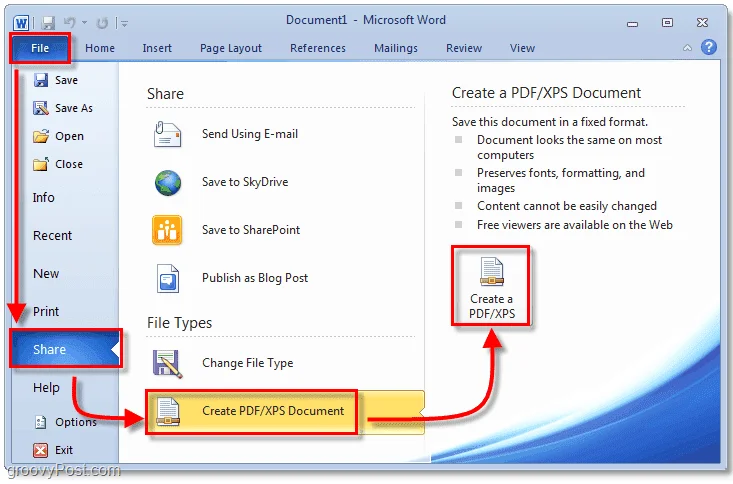733x484 pixels.
Task: Click the Open folder icon in sidebar
Action: click(x=41, y=136)
